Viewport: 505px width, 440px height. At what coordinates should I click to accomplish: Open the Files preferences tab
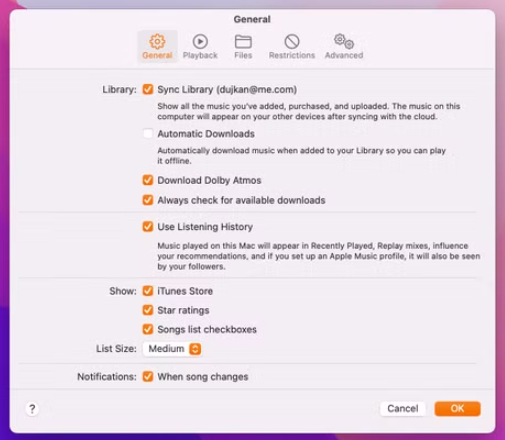point(243,46)
